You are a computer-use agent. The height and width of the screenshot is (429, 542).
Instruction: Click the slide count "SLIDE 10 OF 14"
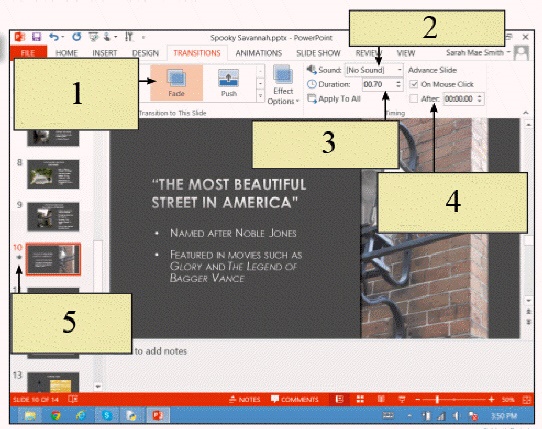(x=36, y=400)
